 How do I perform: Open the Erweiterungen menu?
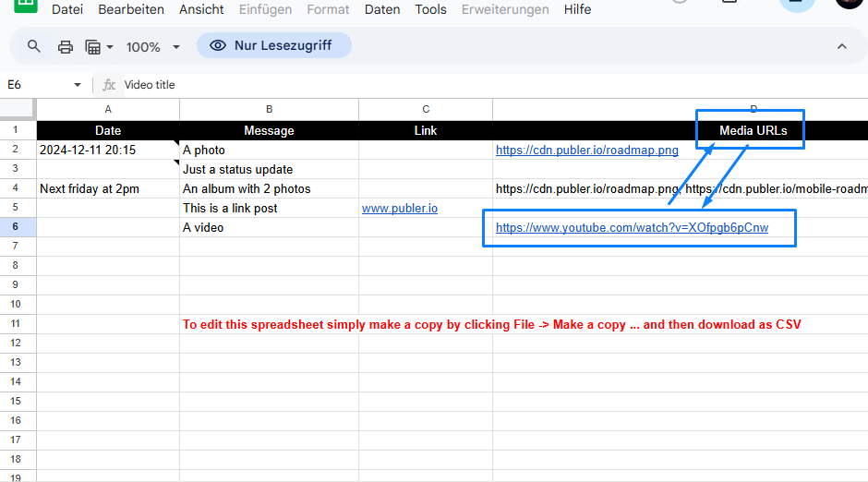pos(505,9)
